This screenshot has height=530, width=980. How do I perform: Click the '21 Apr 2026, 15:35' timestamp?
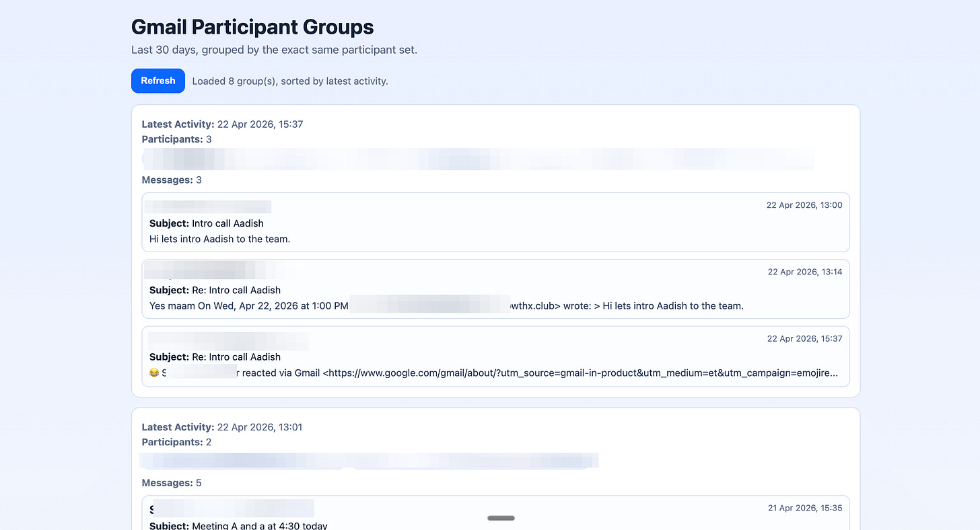coord(805,508)
